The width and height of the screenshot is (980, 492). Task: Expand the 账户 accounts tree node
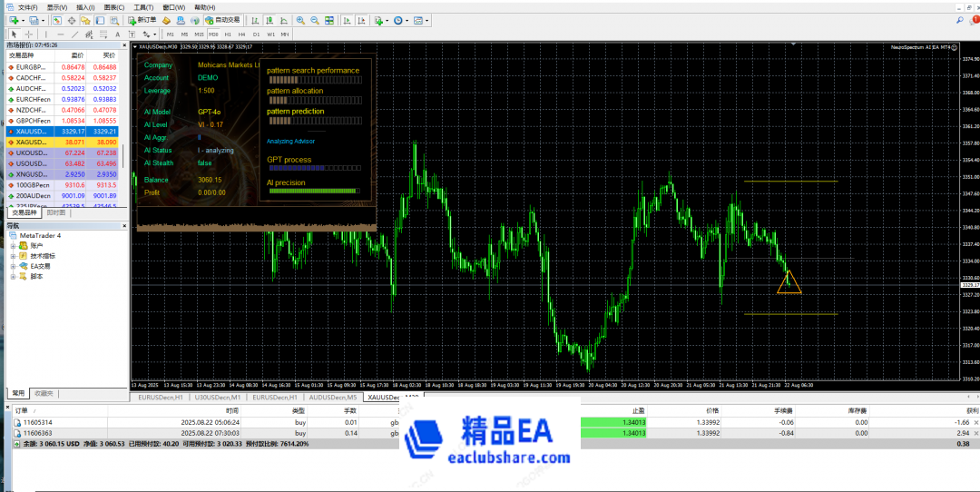coord(14,246)
